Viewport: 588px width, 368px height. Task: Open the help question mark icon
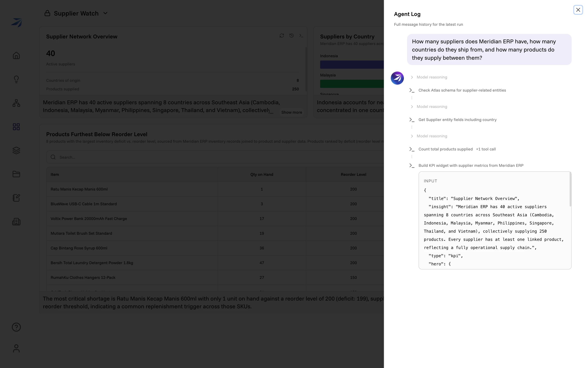click(16, 327)
